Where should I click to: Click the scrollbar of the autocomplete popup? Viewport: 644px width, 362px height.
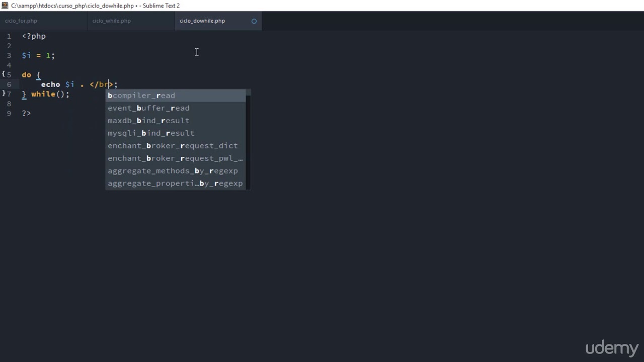tap(248, 140)
